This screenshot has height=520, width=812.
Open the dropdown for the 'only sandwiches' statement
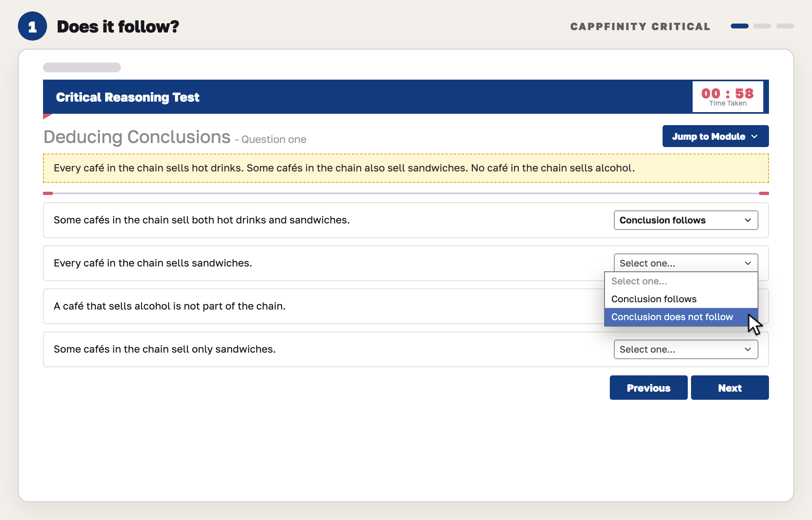click(686, 349)
